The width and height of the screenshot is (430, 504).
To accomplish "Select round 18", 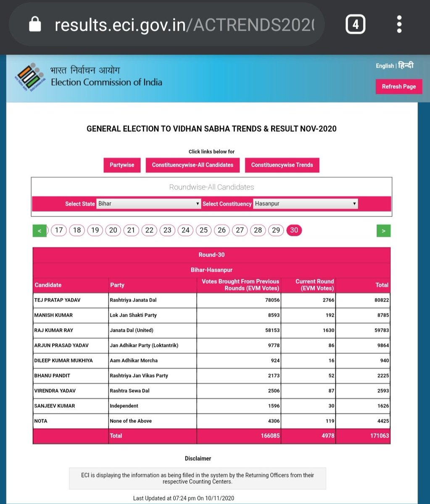I will (77, 230).
